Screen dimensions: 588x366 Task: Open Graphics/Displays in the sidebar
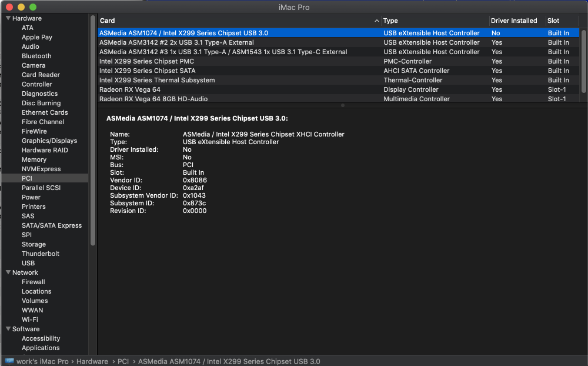49,141
